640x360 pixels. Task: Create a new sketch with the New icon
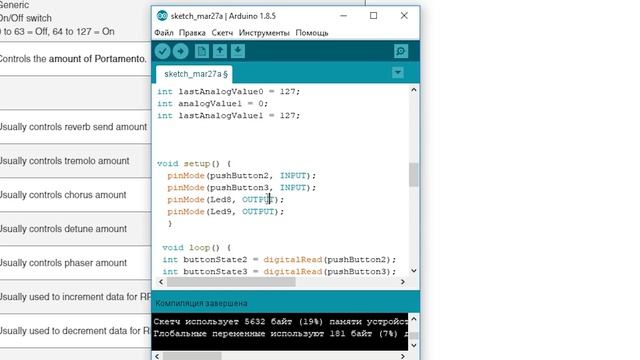pos(202,51)
